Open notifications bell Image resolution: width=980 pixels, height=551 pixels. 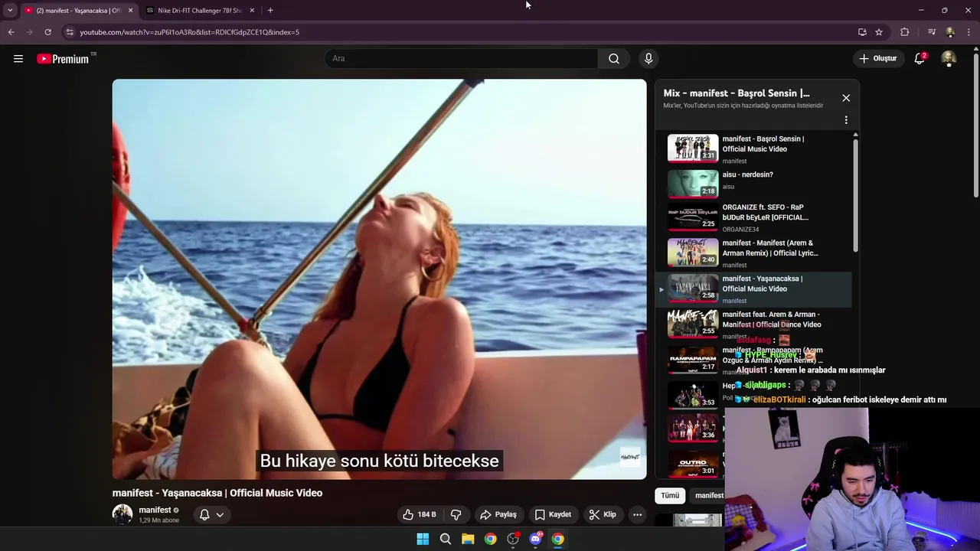(x=920, y=58)
